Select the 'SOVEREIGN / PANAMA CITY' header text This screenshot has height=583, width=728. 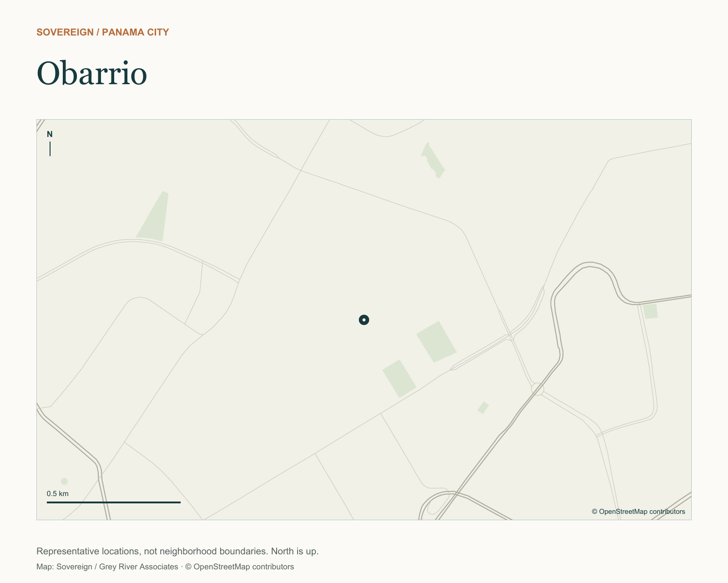[103, 32]
